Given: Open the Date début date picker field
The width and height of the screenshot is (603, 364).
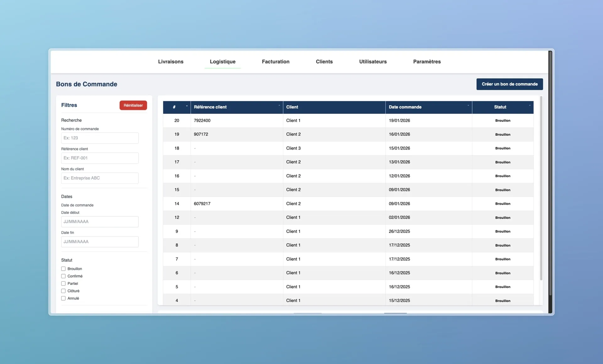Looking at the screenshot, I should [100, 222].
